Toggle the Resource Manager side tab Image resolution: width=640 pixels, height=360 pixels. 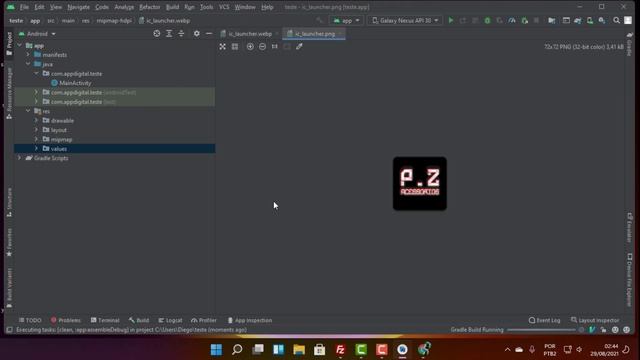[x=9, y=93]
